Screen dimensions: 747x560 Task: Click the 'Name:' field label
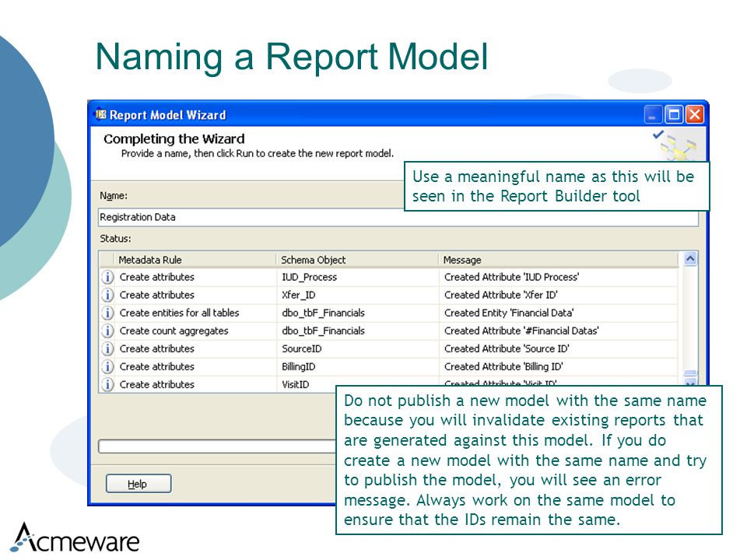(x=114, y=196)
